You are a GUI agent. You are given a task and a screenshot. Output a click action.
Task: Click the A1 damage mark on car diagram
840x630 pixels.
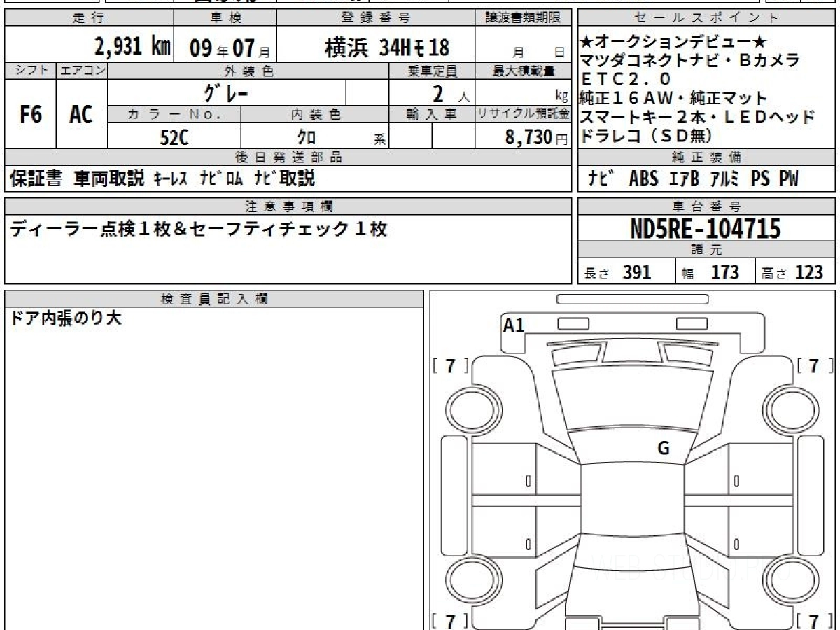pyautogui.click(x=514, y=325)
